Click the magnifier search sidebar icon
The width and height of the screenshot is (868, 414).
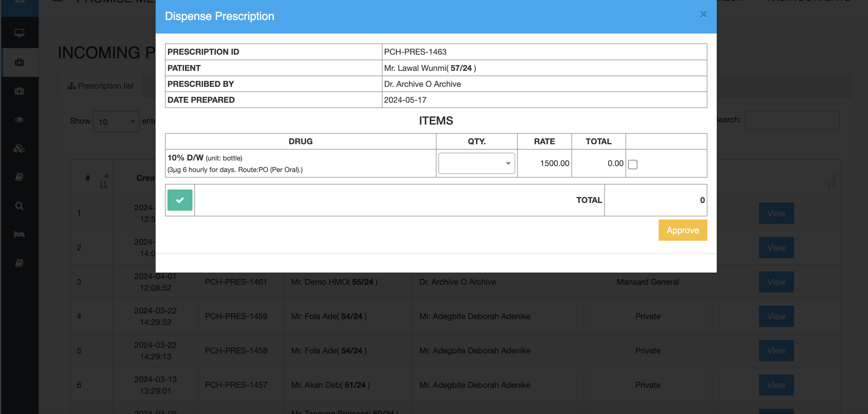tap(19, 206)
